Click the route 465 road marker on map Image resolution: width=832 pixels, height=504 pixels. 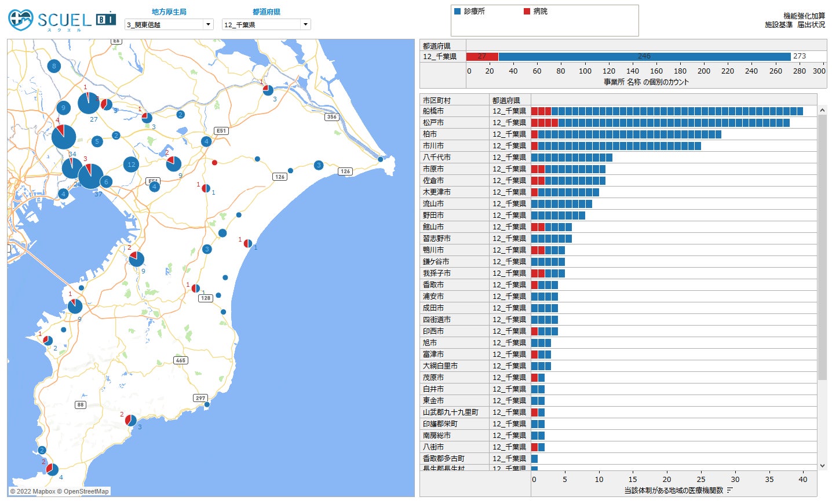181,360
